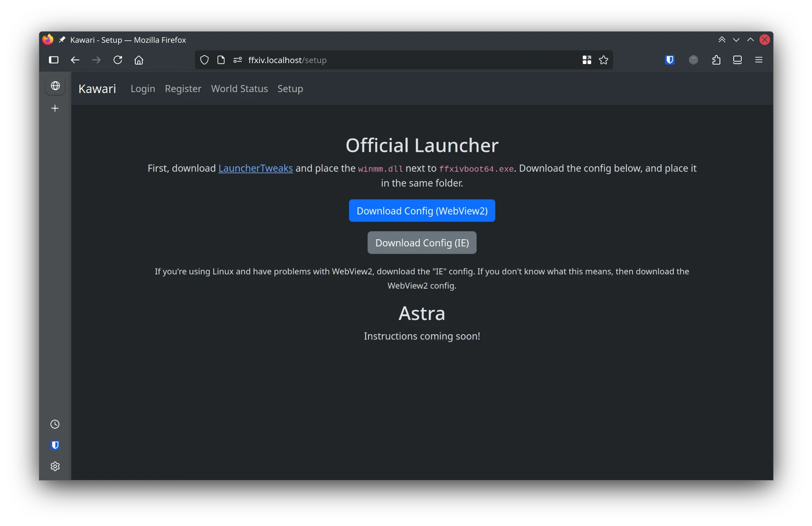
Task: Click the forward navigation arrow
Action: pos(96,60)
